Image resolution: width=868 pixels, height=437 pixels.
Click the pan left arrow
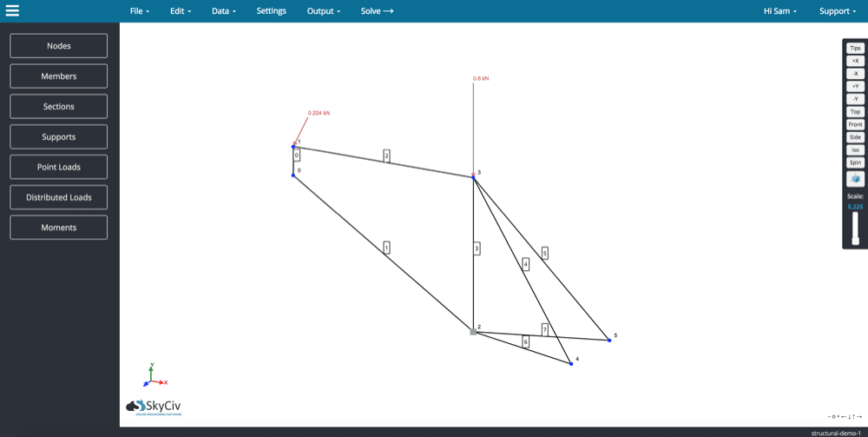coord(843,417)
